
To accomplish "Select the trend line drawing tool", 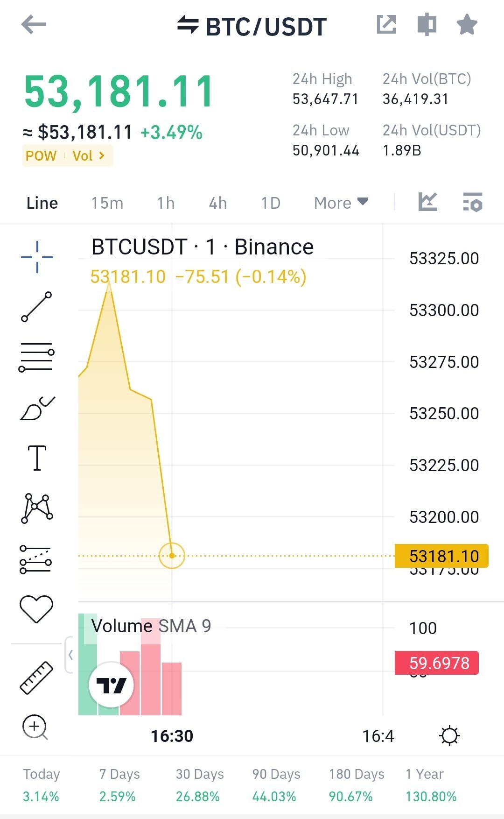I will 36,307.
